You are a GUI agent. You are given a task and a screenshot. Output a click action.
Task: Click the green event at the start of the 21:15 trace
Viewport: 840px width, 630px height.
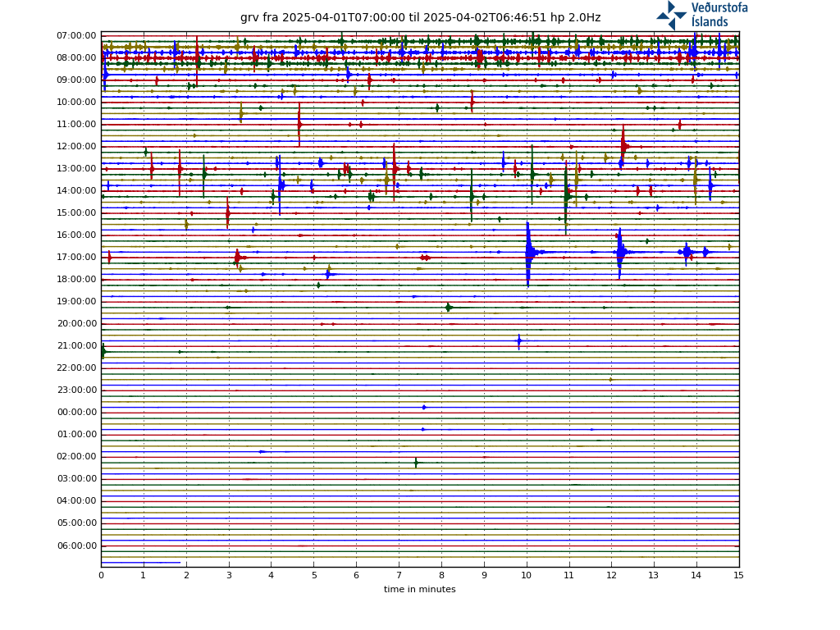[x=103, y=351]
